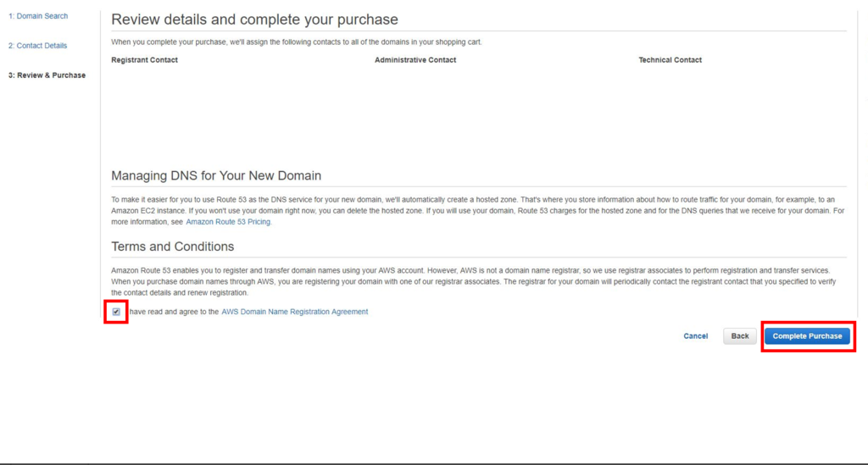Click the Terms and Conditions heading
Image resolution: width=868 pixels, height=465 pixels.
tap(173, 246)
